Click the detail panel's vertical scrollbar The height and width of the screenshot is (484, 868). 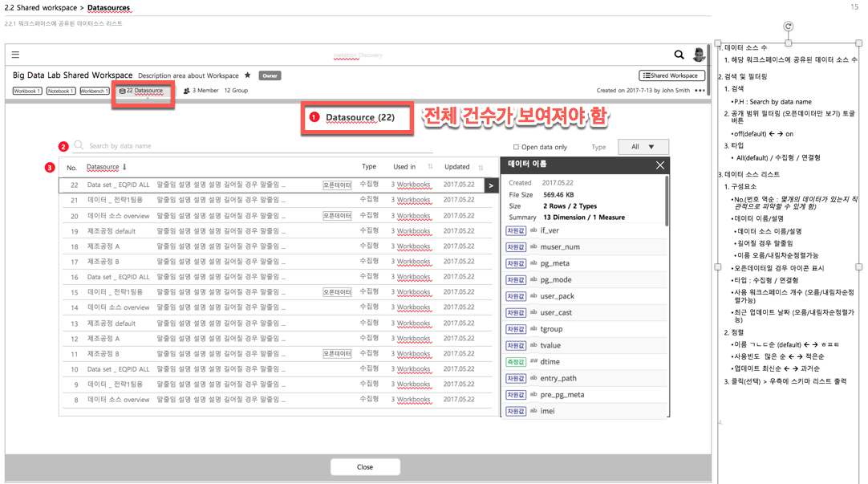pyautogui.click(x=666, y=201)
